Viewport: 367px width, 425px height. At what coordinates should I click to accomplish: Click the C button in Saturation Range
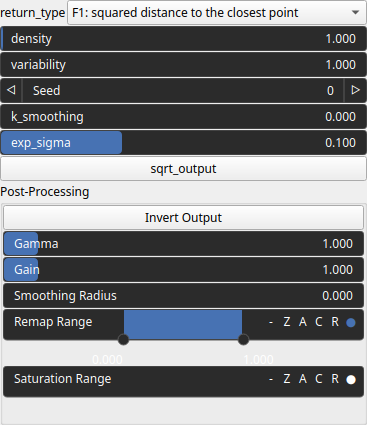click(x=319, y=379)
